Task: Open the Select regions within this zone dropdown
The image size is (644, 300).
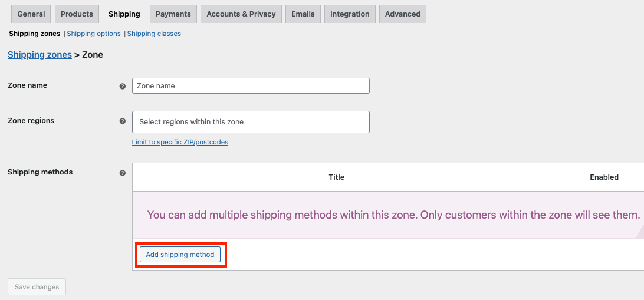Action: [x=251, y=122]
